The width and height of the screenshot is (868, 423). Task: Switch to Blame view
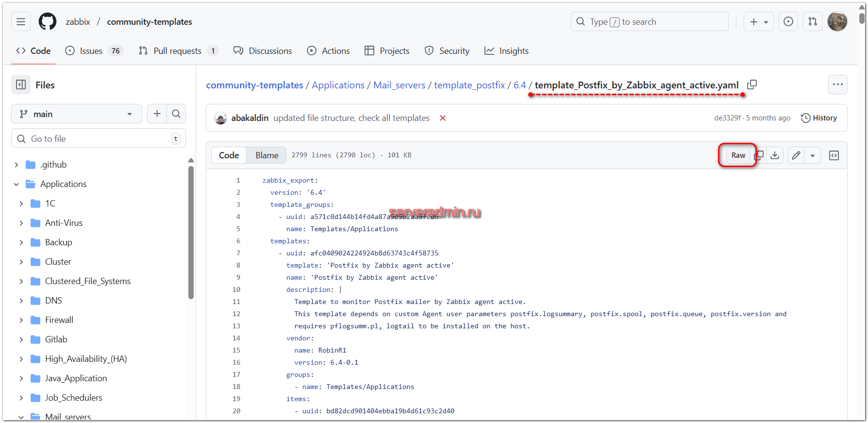click(267, 155)
